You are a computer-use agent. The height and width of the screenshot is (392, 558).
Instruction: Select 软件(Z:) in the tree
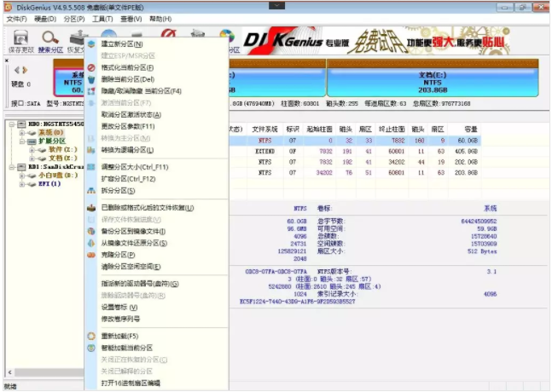click(62, 150)
